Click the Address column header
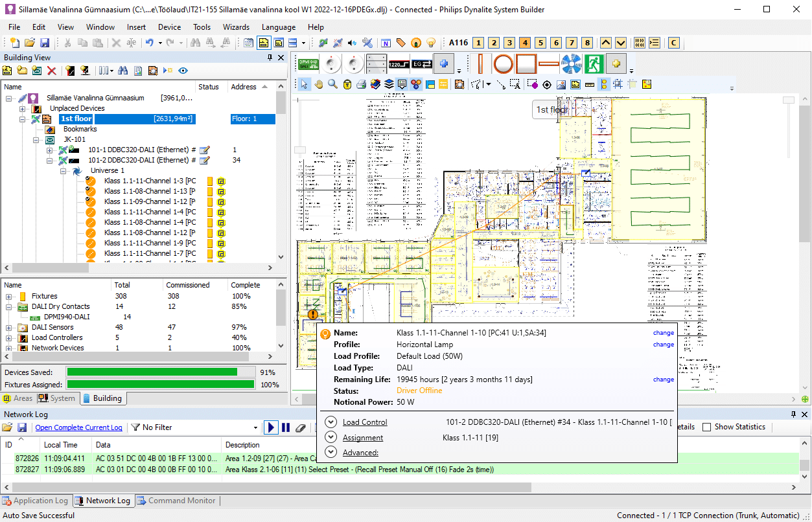 pos(251,87)
